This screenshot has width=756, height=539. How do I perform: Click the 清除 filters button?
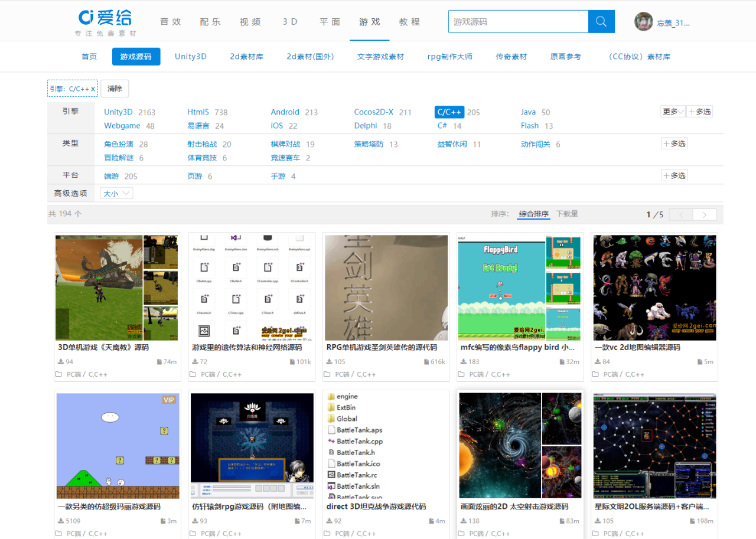tap(115, 89)
